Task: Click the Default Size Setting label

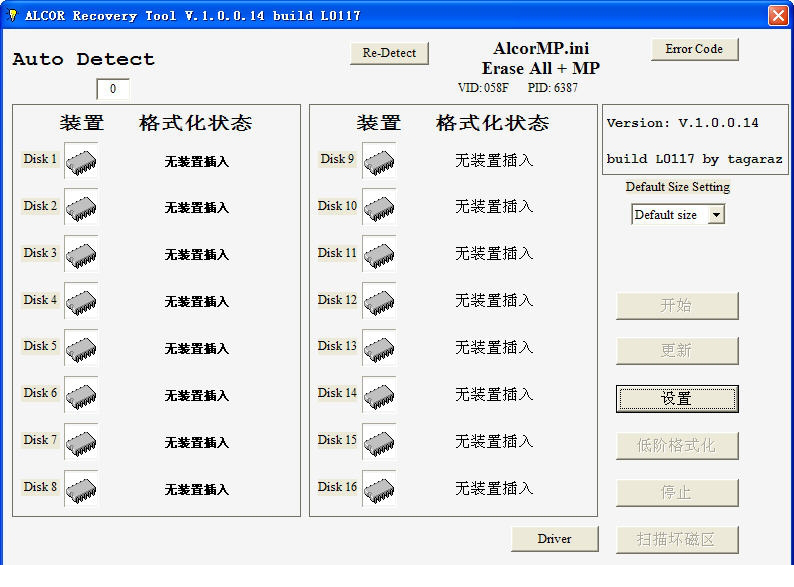Action: point(678,187)
